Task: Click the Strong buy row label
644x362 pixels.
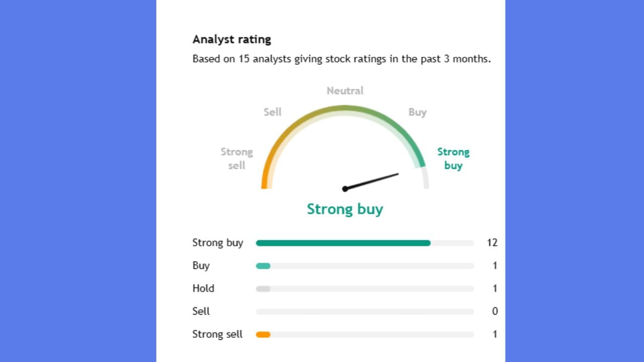Action: [217, 243]
